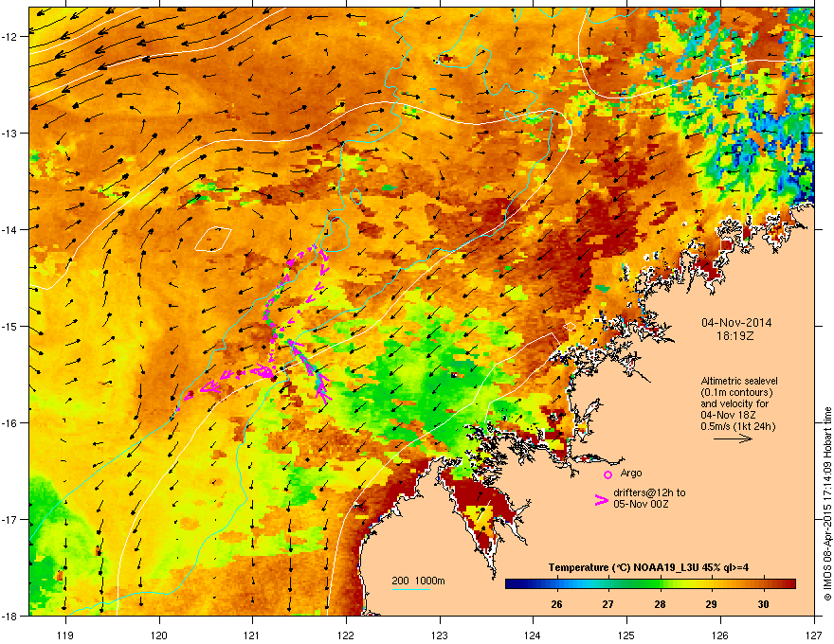This screenshot has height=644, width=834.
Task: Click the latitude axis label -15
Action: (x=9, y=326)
